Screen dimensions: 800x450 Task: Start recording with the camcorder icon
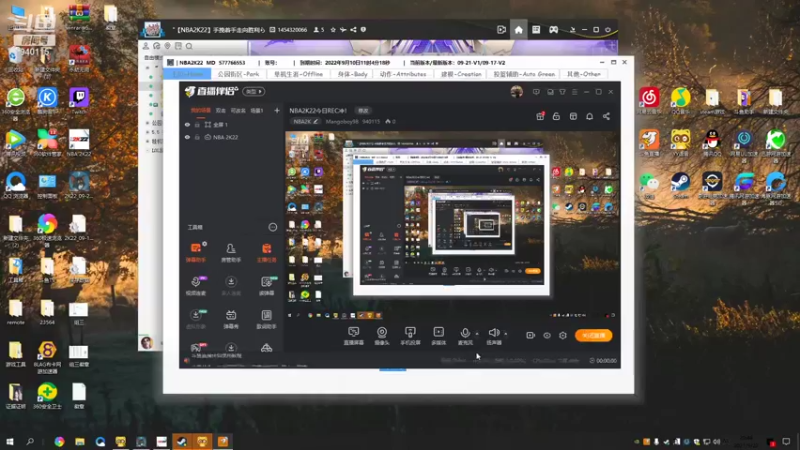[x=531, y=335]
